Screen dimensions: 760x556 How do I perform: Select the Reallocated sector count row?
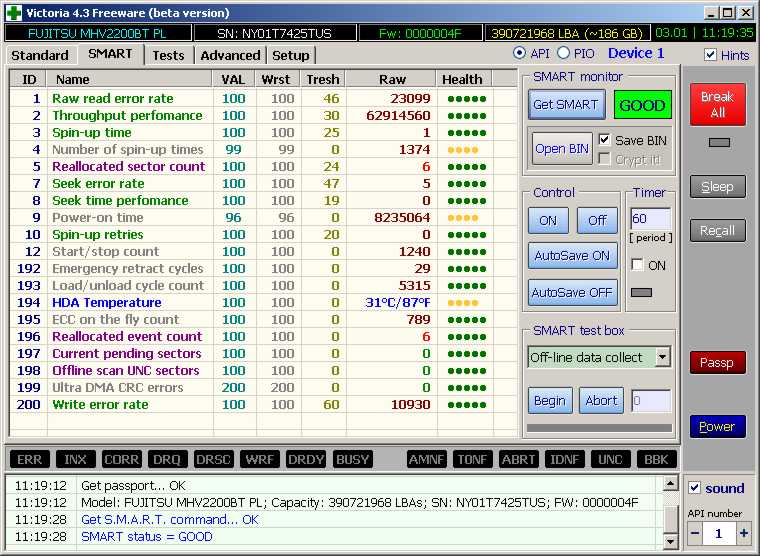pos(263,166)
